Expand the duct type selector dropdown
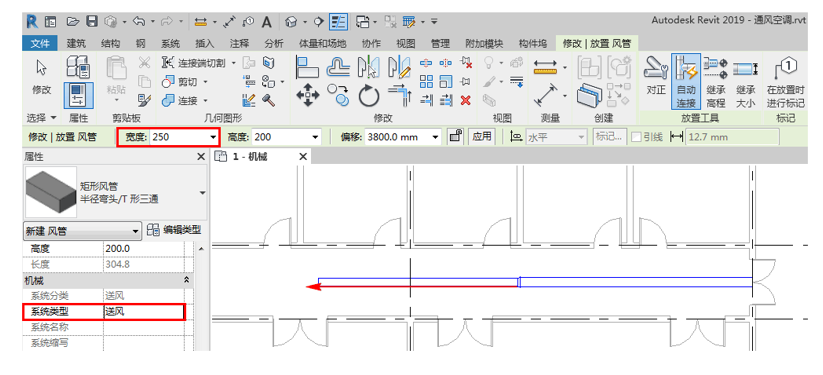The image size is (823, 375). 203,193
